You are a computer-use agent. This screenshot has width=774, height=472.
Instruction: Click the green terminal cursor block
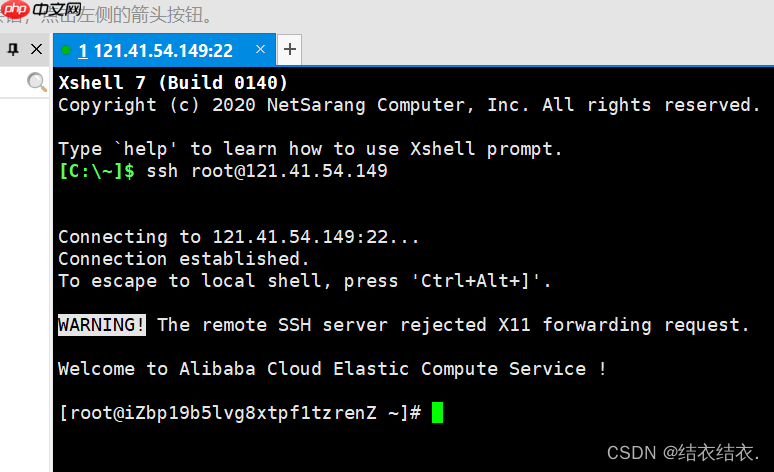pos(437,413)
